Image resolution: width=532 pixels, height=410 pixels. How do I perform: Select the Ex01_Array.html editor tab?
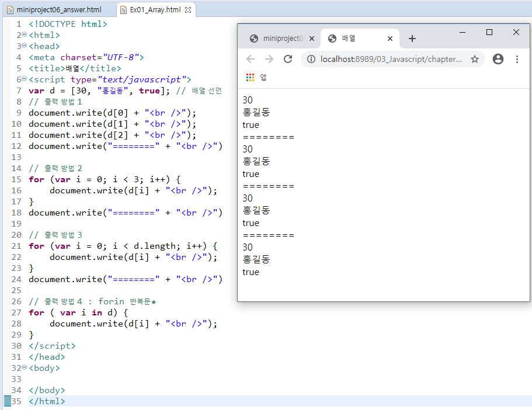[155, 10]
